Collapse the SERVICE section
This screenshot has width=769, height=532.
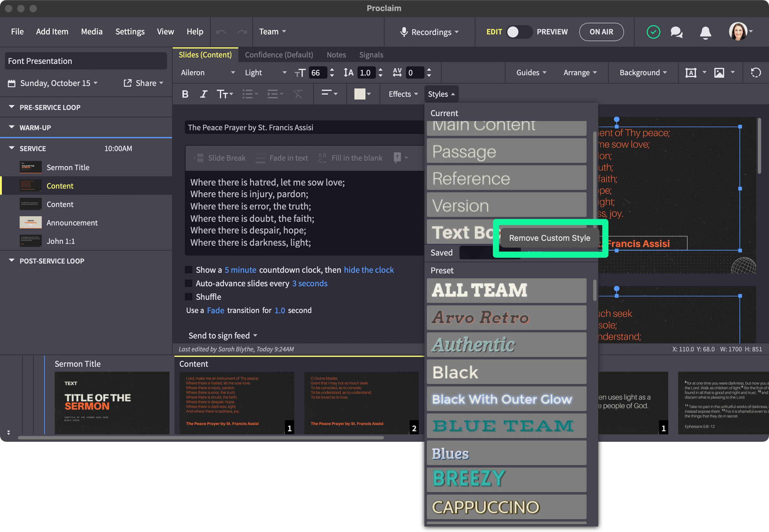pos(12,148)
